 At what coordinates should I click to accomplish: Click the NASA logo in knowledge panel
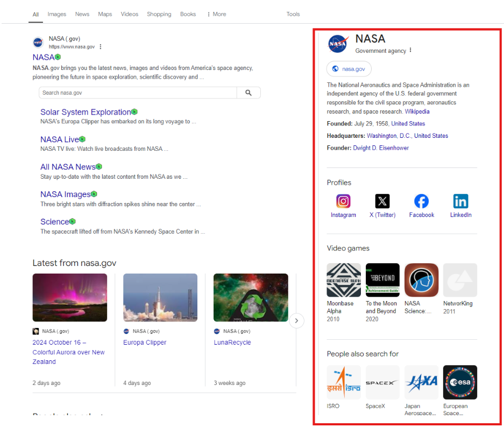[x=338, y=44]
